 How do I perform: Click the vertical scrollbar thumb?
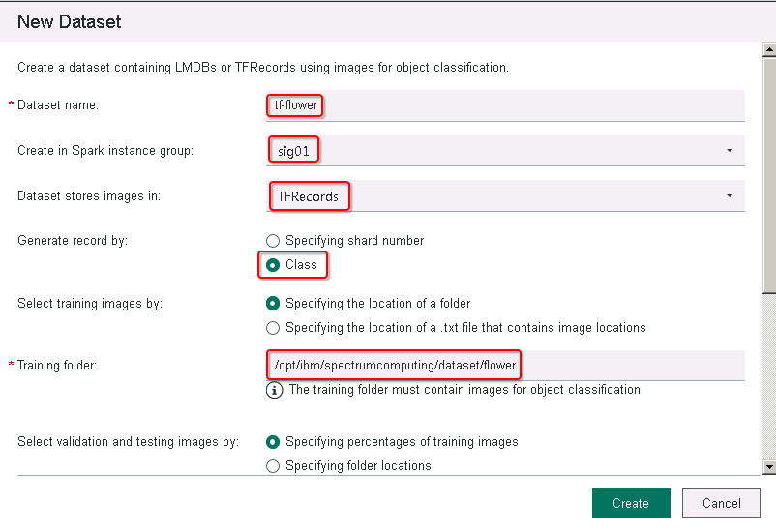(x=769, y=175)
